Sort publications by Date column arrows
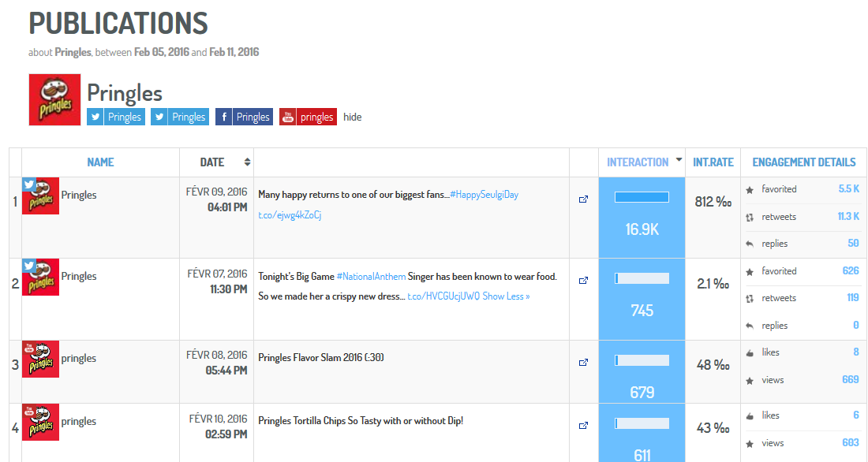Viewport: 868px width, 462px height. point(247,162)
